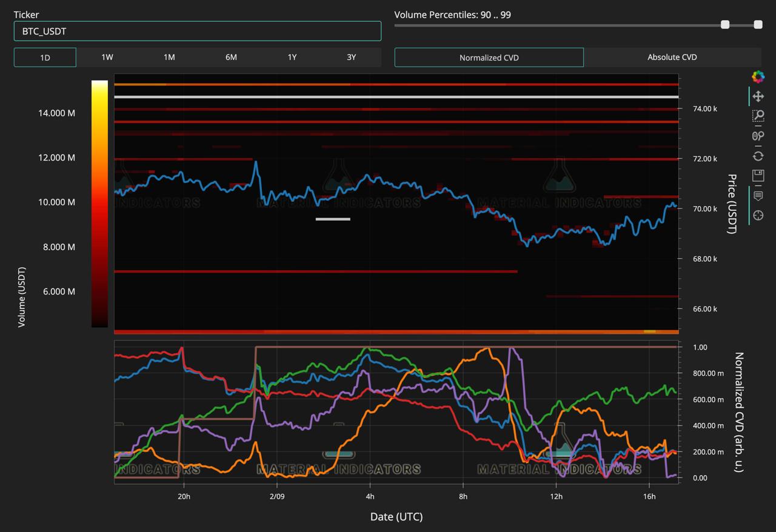This screenshot has width=776, height=532.
Task: Click the Bokeh logo icon
Action: click(758, 76)
